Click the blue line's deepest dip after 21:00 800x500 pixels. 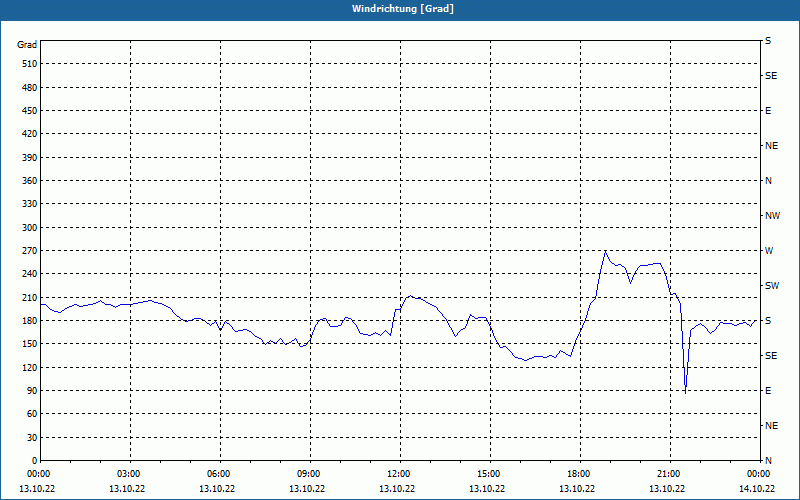coord(685,393)
